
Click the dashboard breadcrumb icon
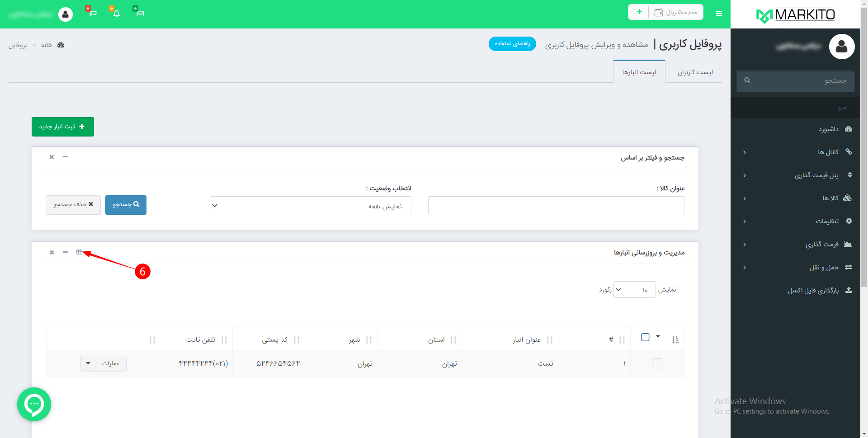[x=61, y=45]
